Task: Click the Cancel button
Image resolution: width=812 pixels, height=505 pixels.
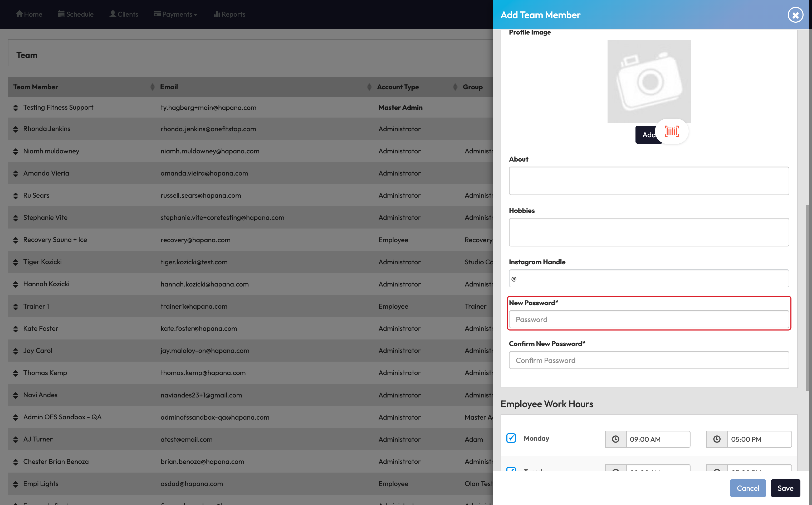Action: (747, 488)
